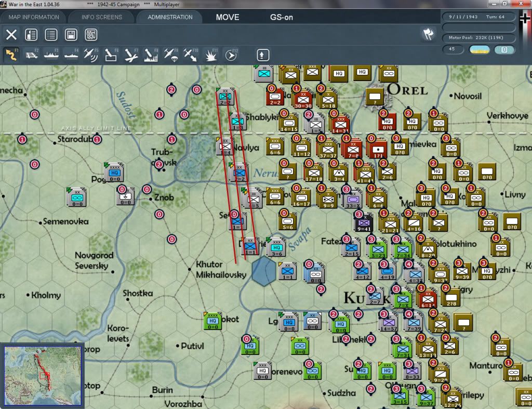Image resolution: width=532 pixels, height=409 pixels.
Task: Click the X exit icon in the toolbar
Action: point(11,35)
